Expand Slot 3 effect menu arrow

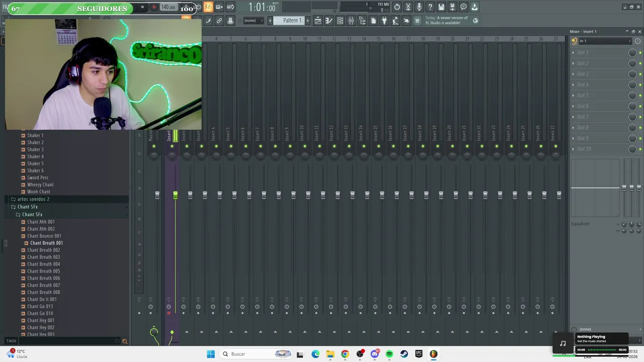tap(573, 74)
